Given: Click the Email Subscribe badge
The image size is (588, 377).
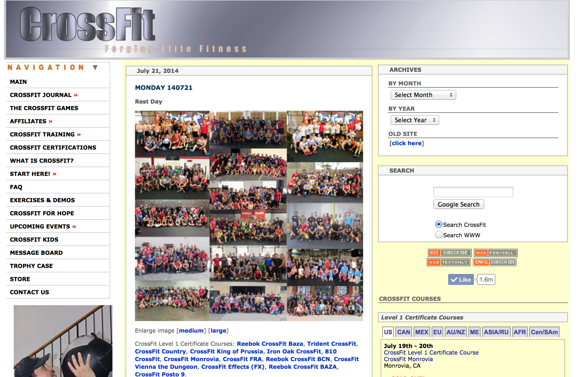Looking at the screenshot, I should 495,262.
